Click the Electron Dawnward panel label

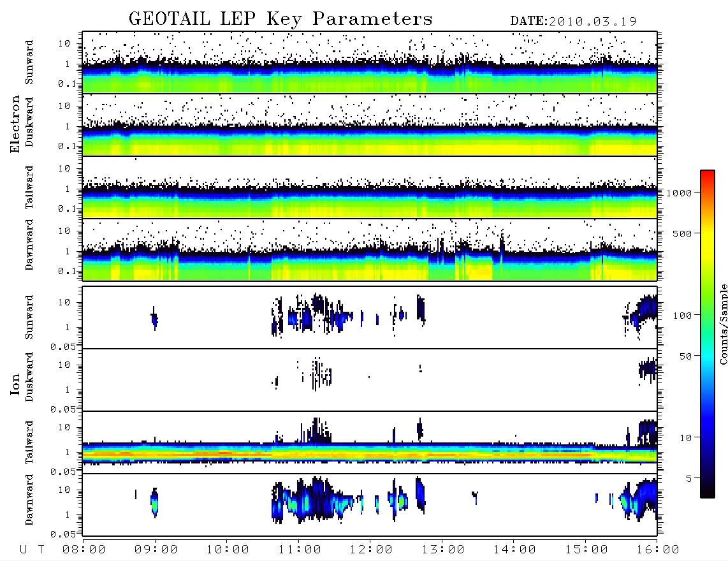[x=29, y=245]
